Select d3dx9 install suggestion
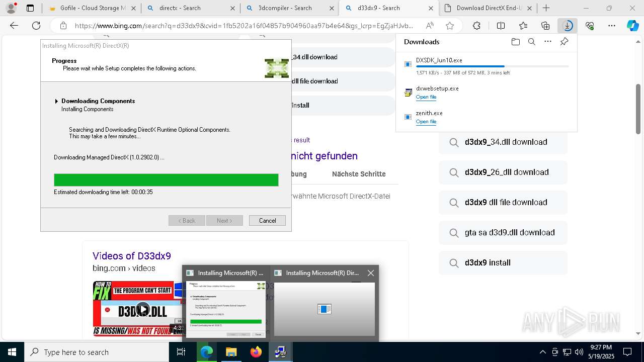This screenshot has height=362, width=644. click(503, 263)
